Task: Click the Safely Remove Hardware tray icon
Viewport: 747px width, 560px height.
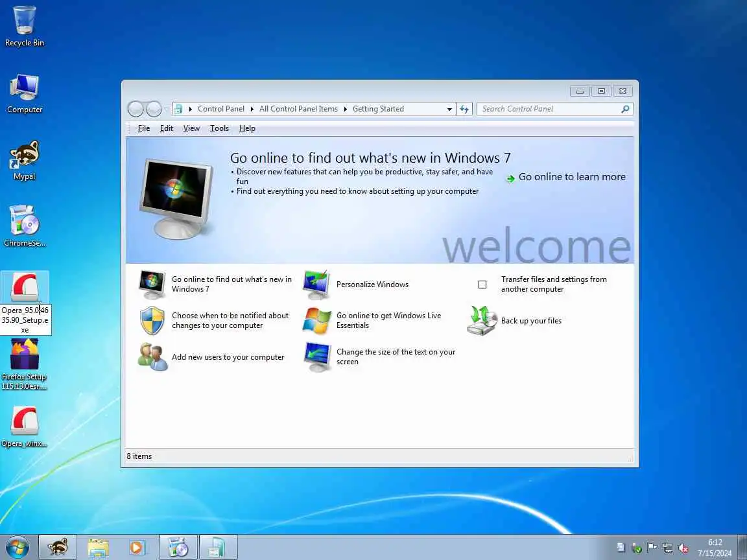Action: click(636, 548)
